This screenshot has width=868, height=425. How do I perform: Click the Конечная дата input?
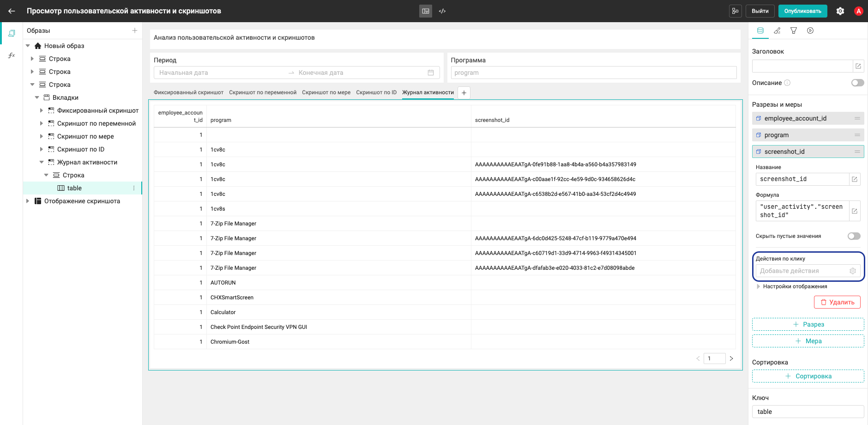coord(360,73)
